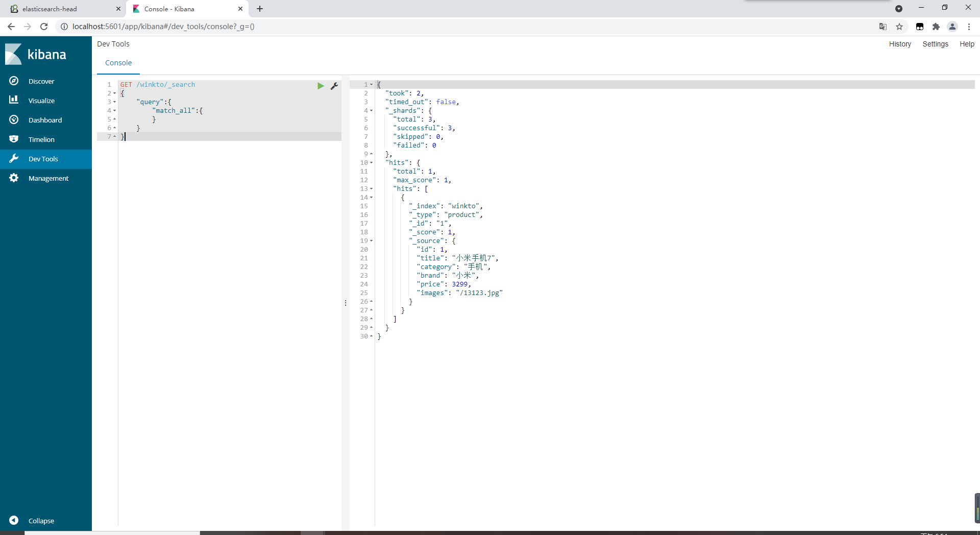Open the Chrome three-dot menu
The image size is (980, 535).
coord(969,27)
